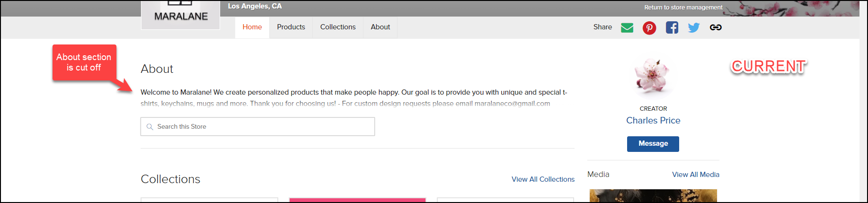868x203 pixels.
Task: Open the Charles Price profile link
Action: click(x=653, y=121)
